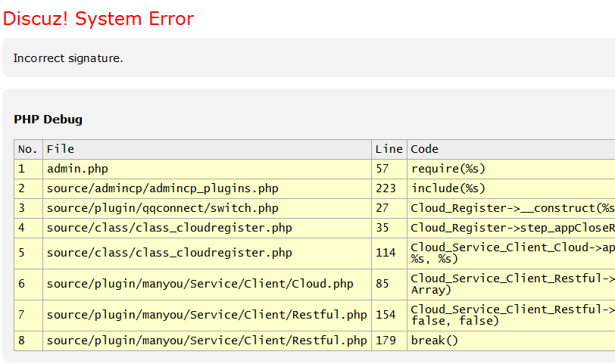Click Restful.php path in row 8
The image size is (615, 364).
[207, 341]
